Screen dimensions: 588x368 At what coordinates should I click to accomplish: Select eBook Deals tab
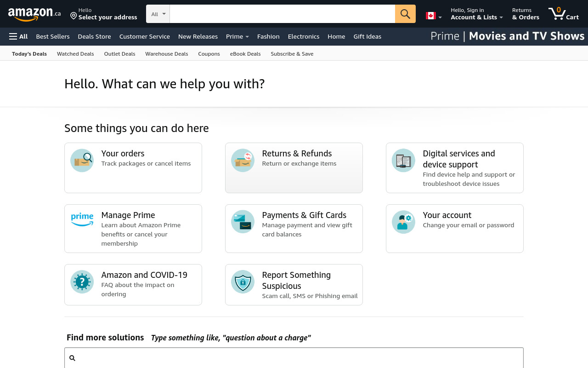tap(245, 54)
